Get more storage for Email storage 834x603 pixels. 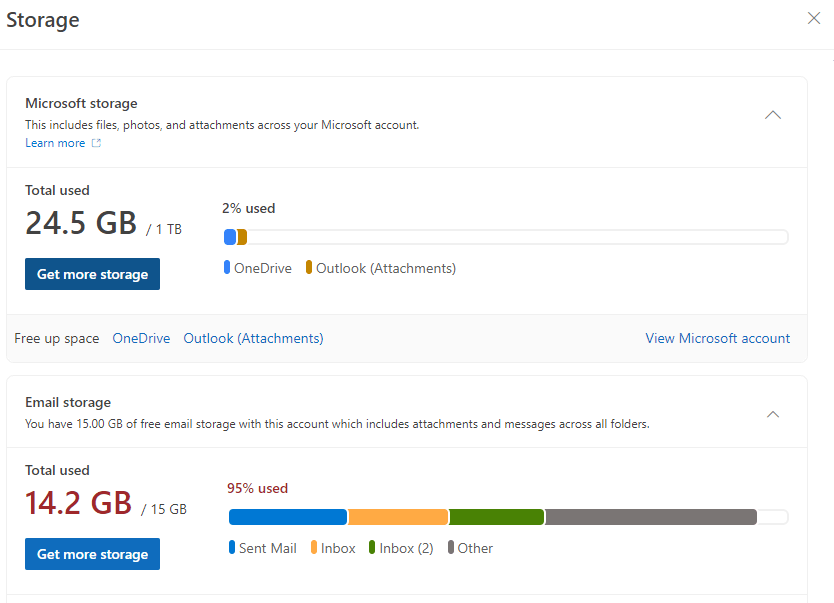93,554
